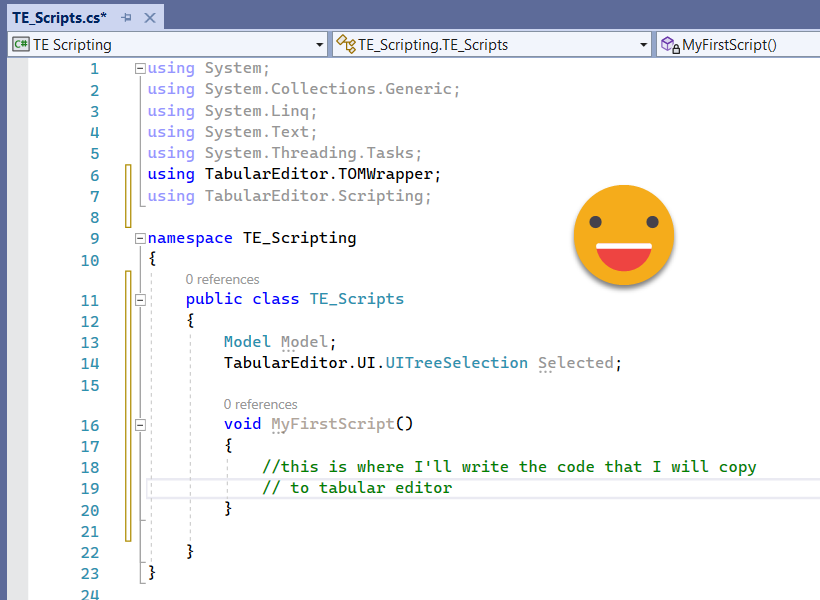Click the references link above TE_Scripts class

(x=222, y=280)
